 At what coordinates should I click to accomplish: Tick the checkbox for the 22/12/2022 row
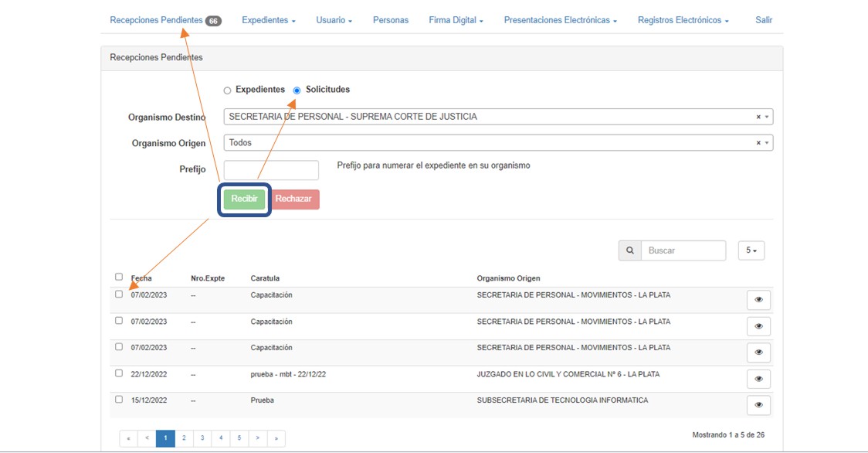pos(119,373)
